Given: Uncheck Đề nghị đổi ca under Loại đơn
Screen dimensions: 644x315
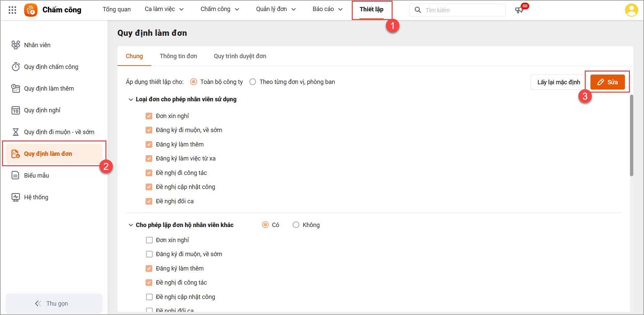Looking at the screenshot, I should click(149, 201).
